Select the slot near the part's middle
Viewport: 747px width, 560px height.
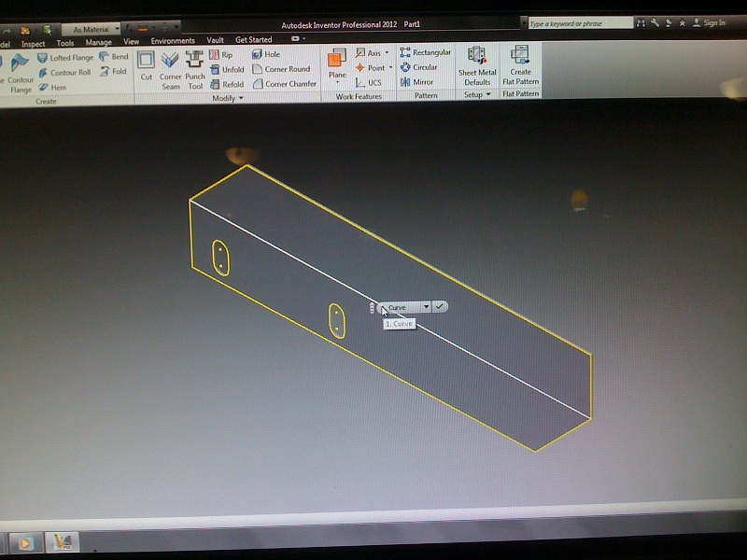[337, 321]
